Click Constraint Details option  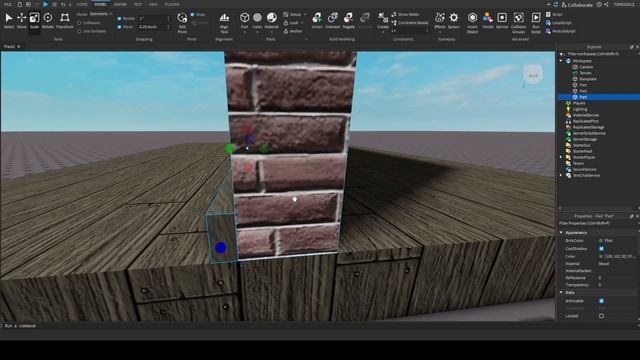point(410,23)
